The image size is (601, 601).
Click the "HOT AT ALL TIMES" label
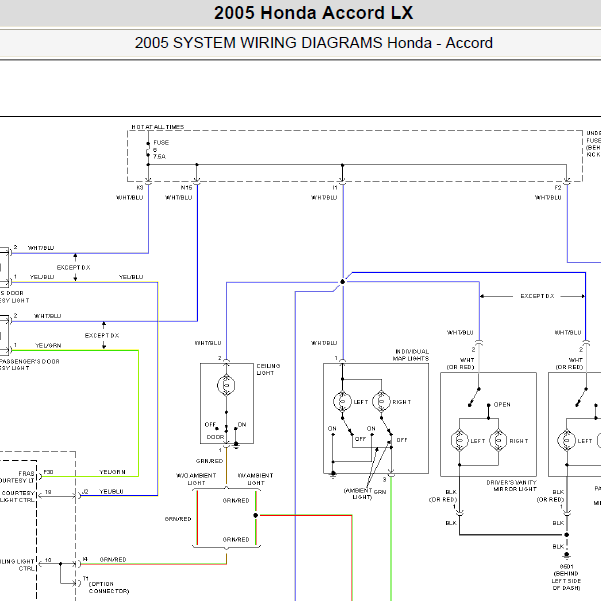coord(158,127)
